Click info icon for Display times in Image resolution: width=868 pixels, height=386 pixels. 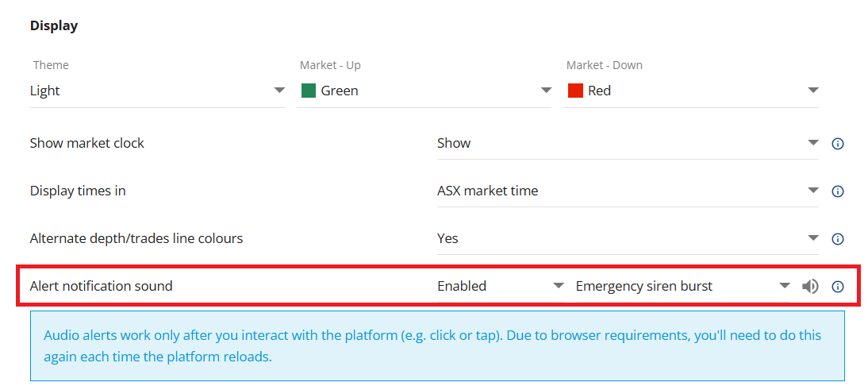point(837,191)
